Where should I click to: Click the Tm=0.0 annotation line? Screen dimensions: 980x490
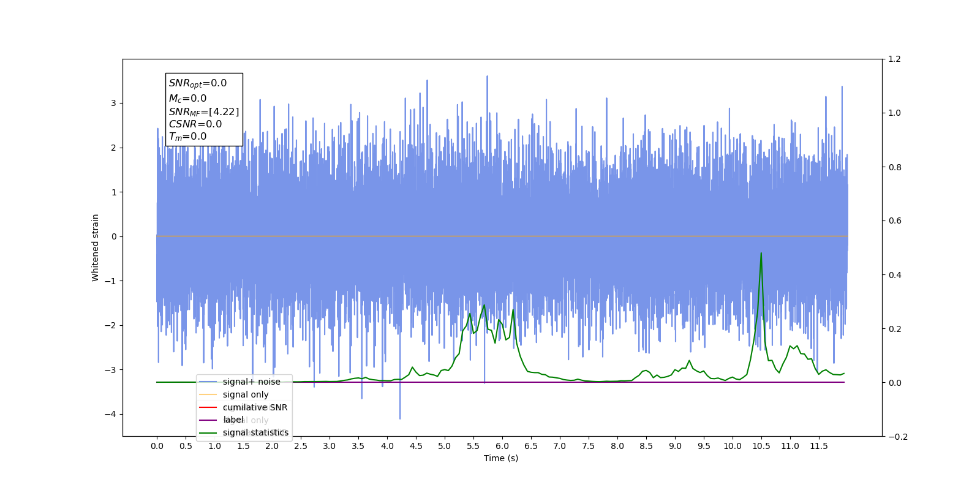[x=187, y=137]
